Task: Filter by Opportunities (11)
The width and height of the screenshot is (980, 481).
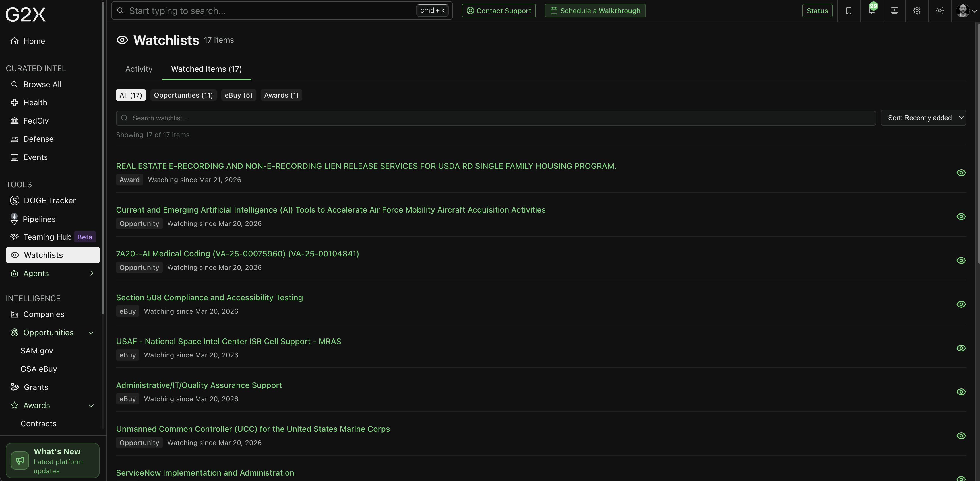Action: (183, 95)
